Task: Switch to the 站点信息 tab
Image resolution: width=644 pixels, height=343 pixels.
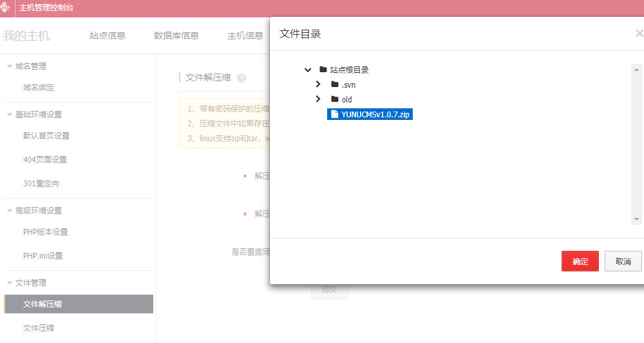Action: tap(108, 35)
